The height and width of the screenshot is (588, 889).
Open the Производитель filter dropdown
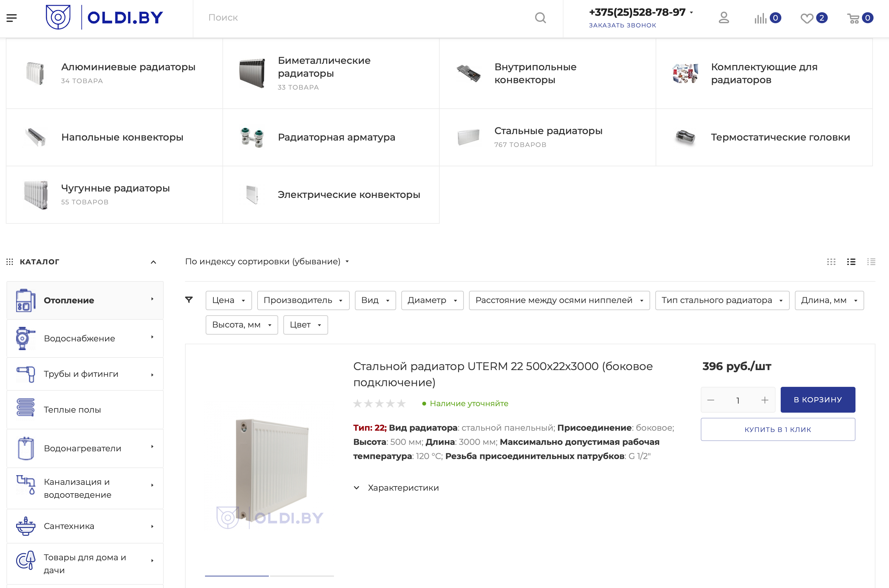click(303, 300)
